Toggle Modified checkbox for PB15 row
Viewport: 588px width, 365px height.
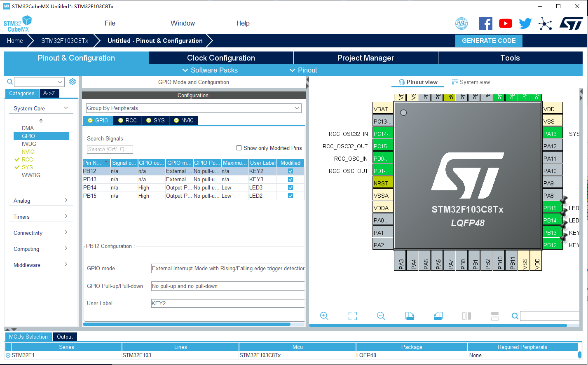coord(290,196)
